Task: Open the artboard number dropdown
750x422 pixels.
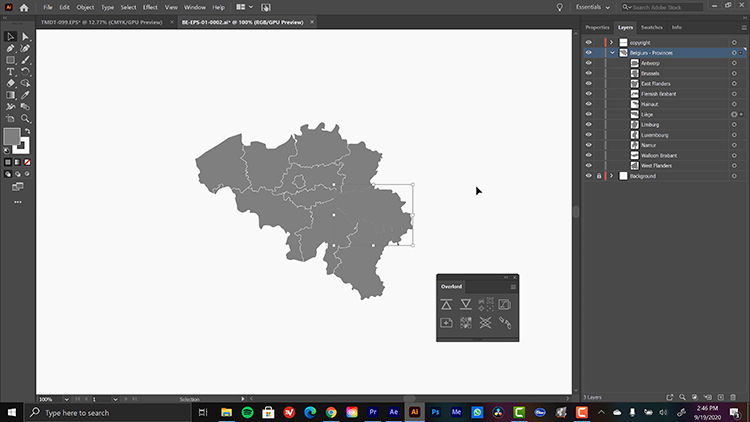Action: click(x=115, y=400)
